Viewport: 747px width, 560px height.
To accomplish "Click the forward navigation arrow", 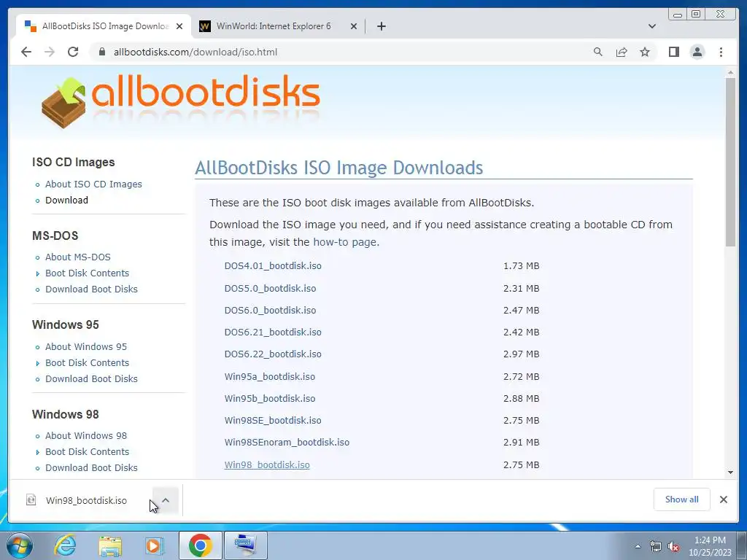I will pyautogui.click(x=50, y=52).
